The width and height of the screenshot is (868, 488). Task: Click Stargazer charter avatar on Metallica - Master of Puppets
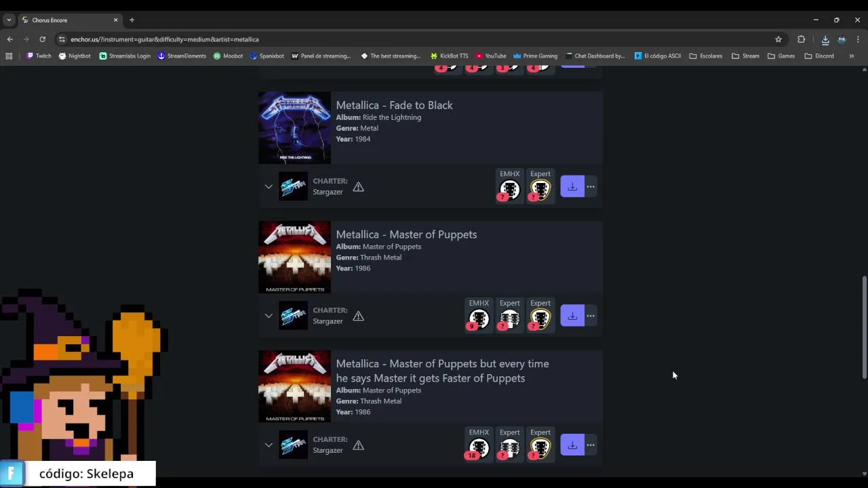point(293,316)
